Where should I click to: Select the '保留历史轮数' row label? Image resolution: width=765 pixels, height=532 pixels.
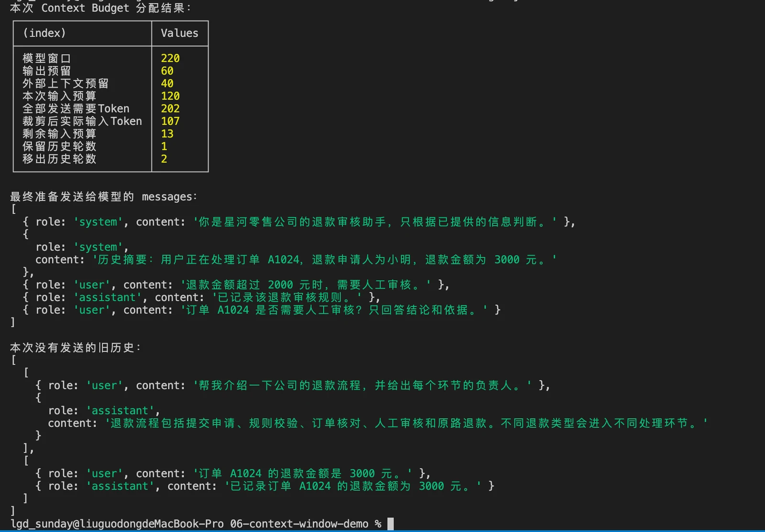[x=59, y=146]
